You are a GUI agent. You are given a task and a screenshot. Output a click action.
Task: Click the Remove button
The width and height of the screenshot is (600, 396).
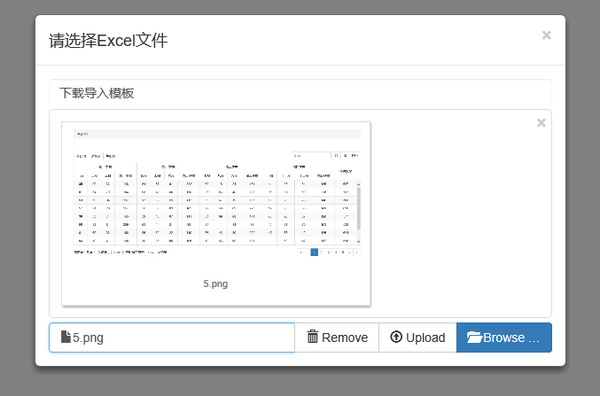coord(336,337)
